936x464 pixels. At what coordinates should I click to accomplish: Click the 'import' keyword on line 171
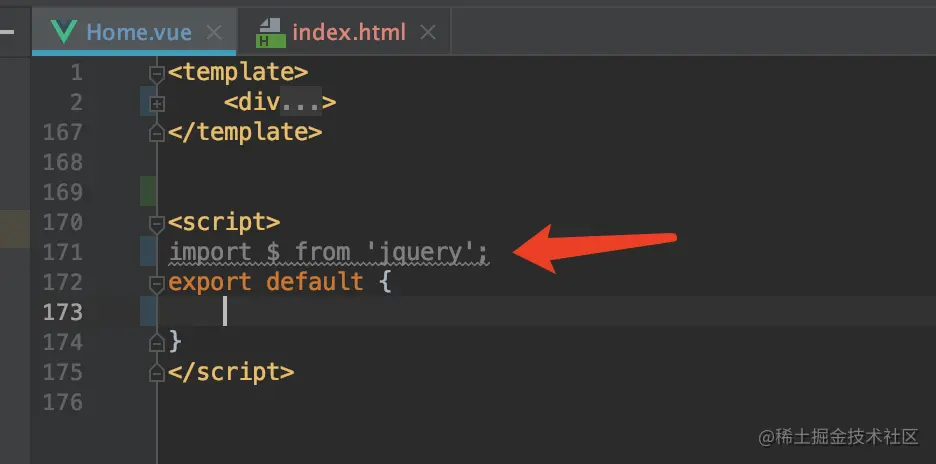coord(210,252)
